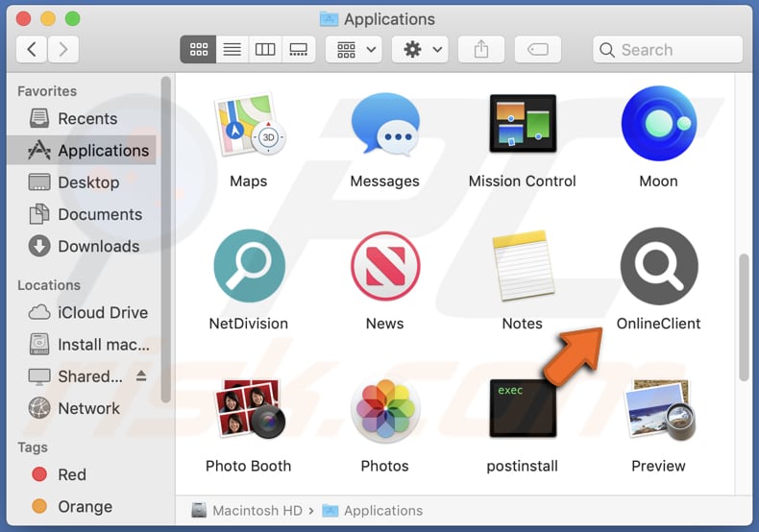Switch to list view mode
Screen dimensions: 759x532
click(x=232, y=49)
